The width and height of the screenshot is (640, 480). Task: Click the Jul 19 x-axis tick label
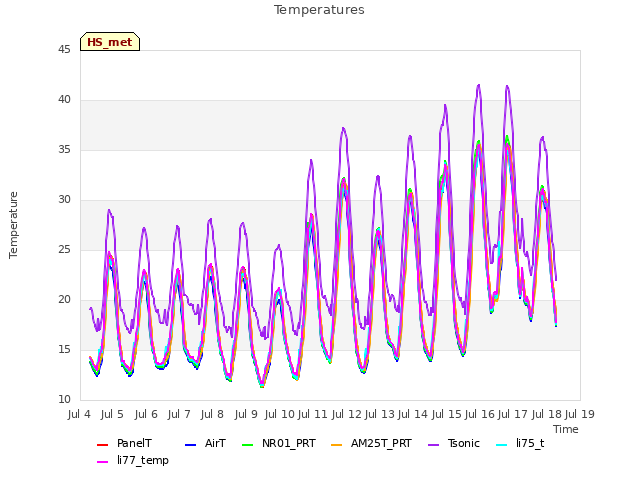tap(580, 414)
